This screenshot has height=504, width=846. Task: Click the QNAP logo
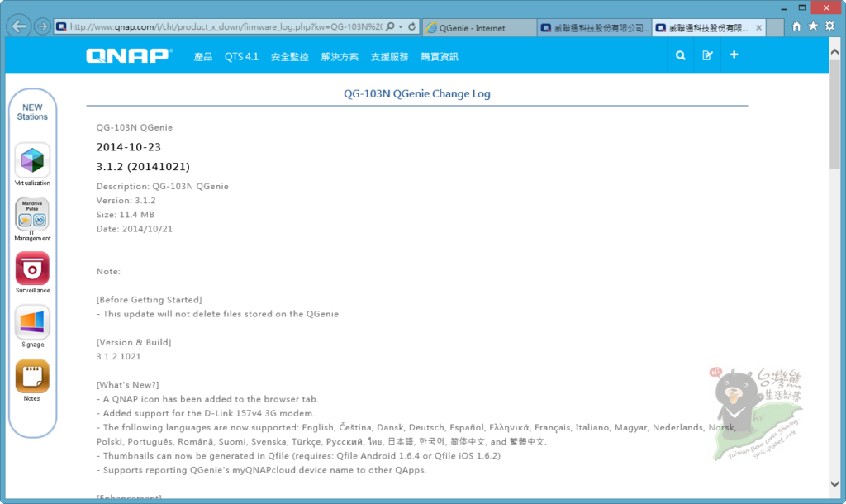pyautogui.click(x=130, y=55)
